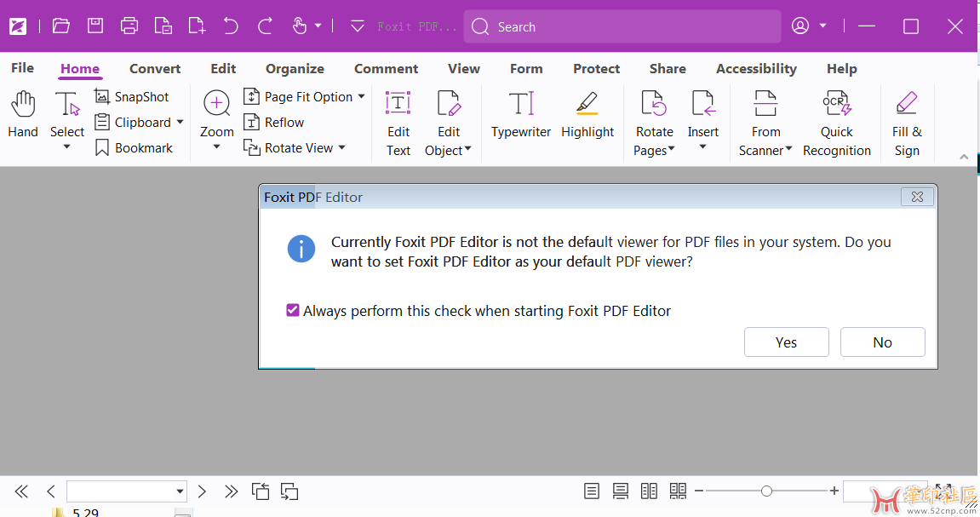Viewport: 980px width, 517px height.
Task: Switch to facing pages view
Action: point(649,491)
